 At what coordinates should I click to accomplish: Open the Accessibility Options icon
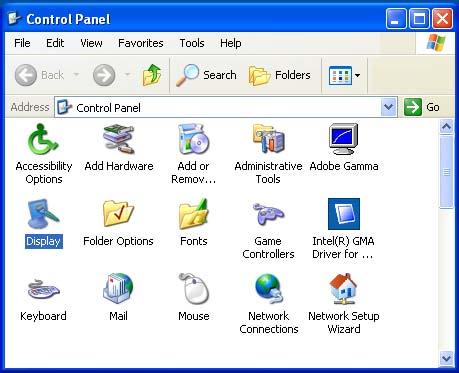point(43,139)
